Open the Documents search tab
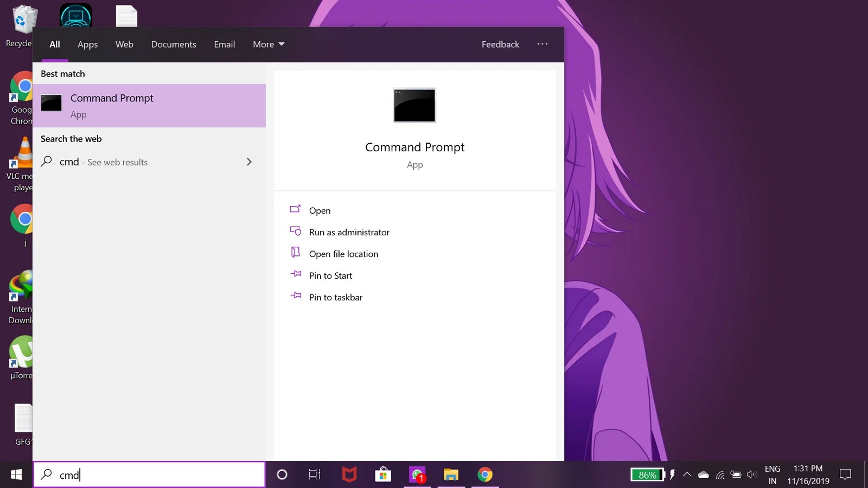Image resolution: width=868 pixels, height=488 pixels. pyautogui.click(x=174, y=44)
